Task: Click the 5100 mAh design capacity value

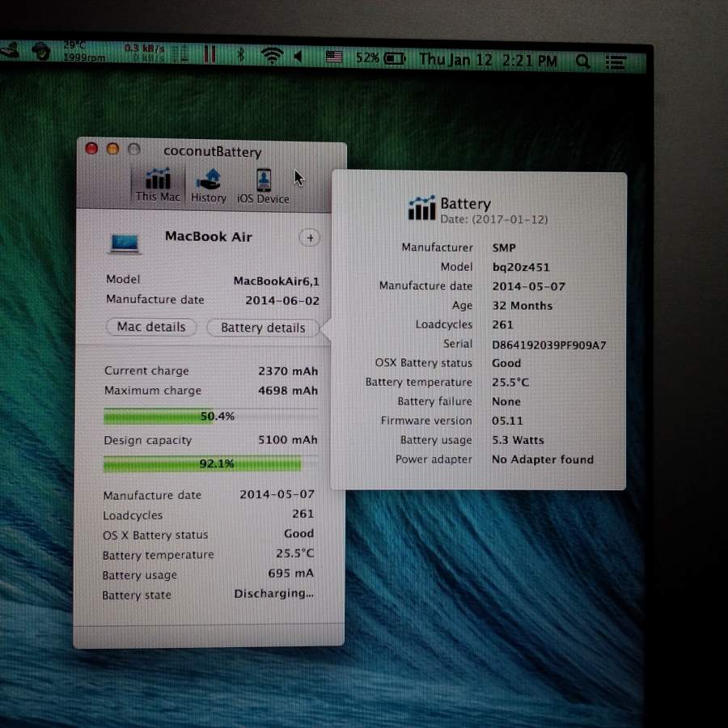Action: (288, 440)
